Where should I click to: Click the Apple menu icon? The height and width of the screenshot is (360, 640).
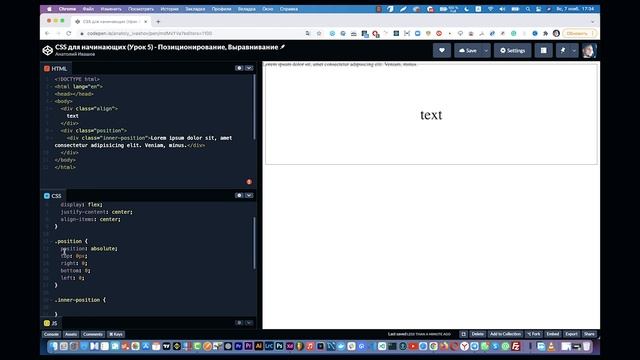[49, 9]
